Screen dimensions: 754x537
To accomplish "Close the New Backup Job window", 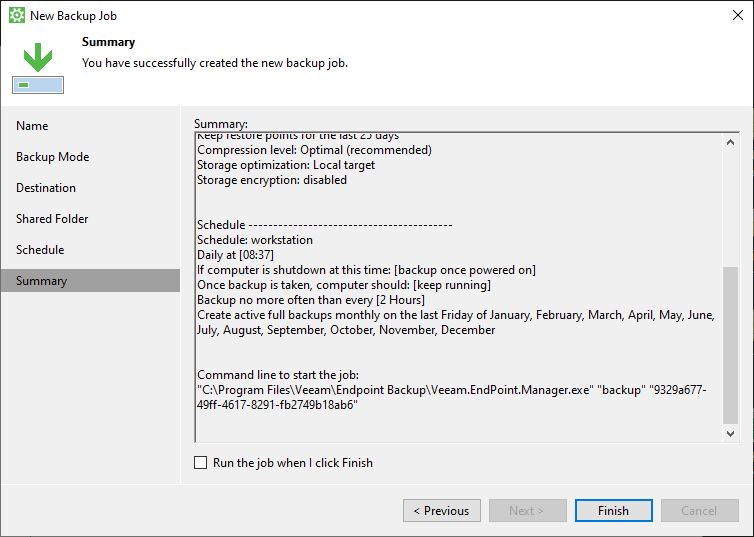I will pyautogui.click(x=738, y=15).
